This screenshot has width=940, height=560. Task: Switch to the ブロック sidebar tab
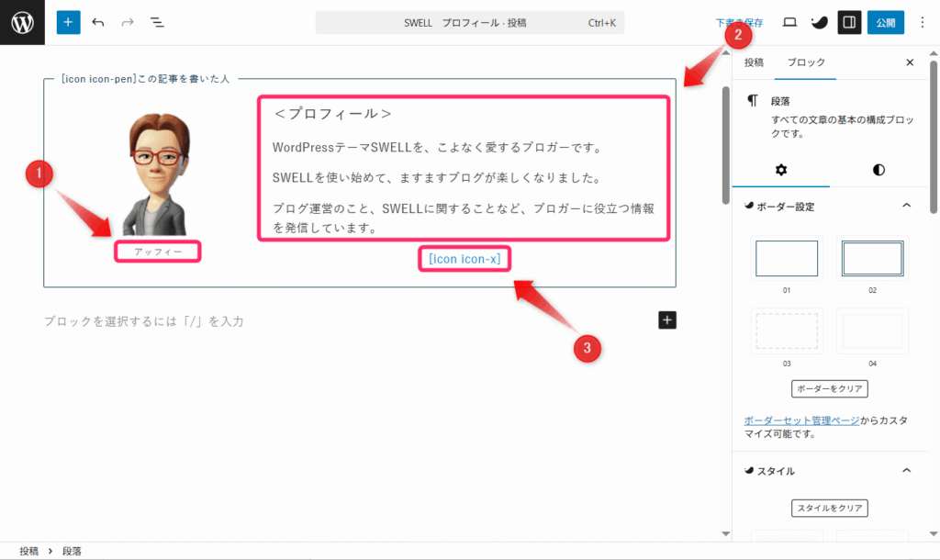point(806,62)
